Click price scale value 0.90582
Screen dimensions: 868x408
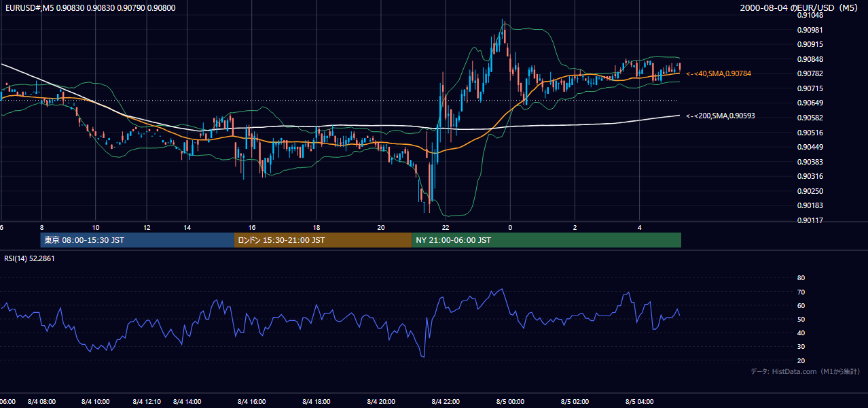810,118
